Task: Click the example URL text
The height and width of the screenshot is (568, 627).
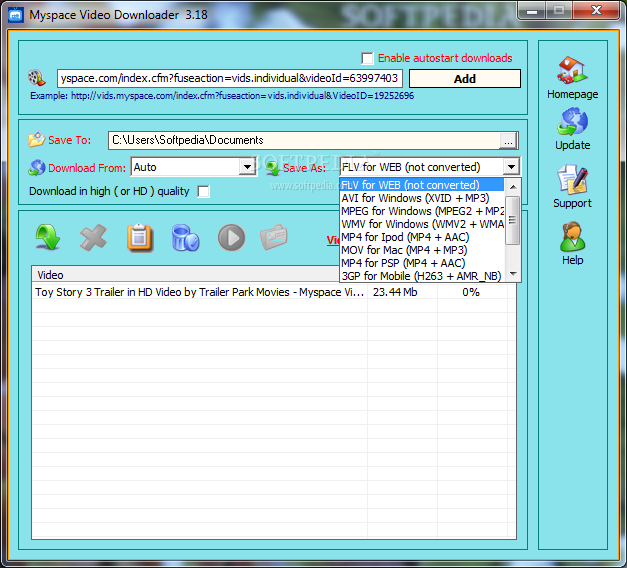Action: coord(222,96)
